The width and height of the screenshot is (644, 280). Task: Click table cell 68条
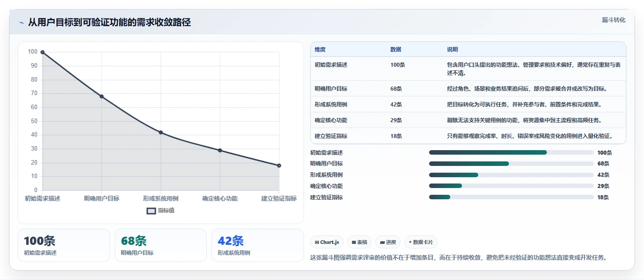[x=396, y=89]
